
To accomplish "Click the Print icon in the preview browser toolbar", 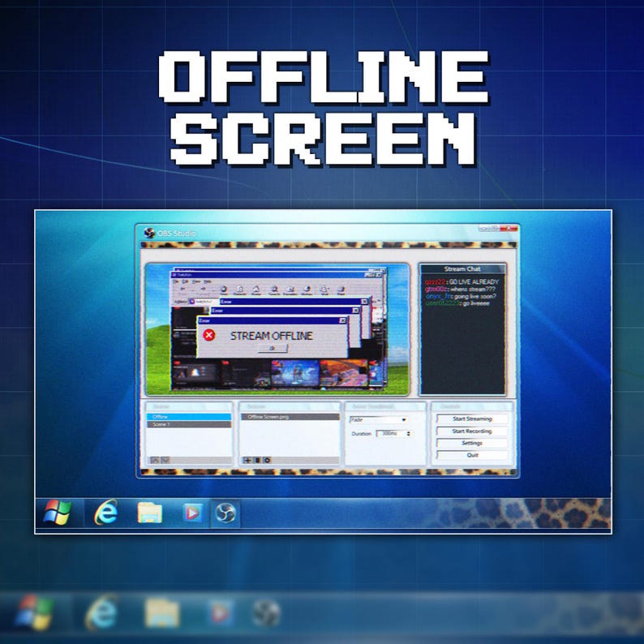I will [x=341, y=290].
